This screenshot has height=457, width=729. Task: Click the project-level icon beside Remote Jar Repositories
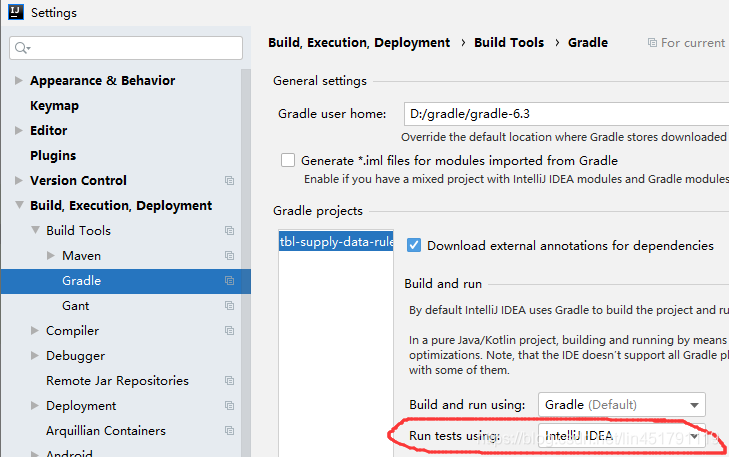pos(229,381)
